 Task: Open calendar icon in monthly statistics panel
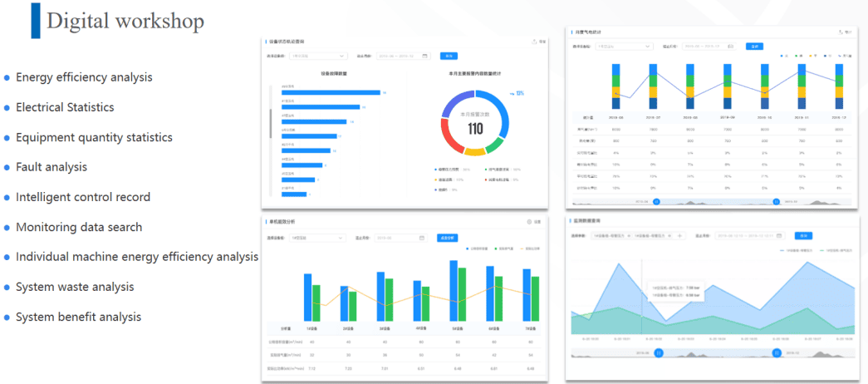(x=730, y=47)
